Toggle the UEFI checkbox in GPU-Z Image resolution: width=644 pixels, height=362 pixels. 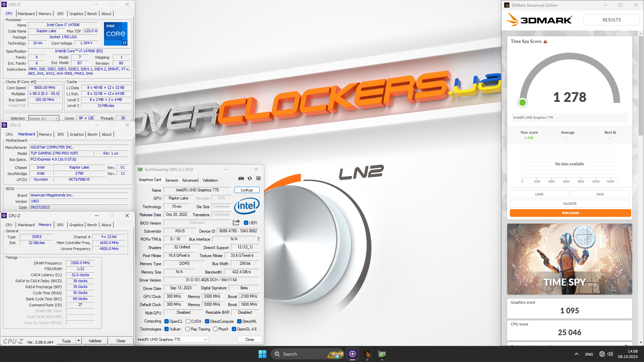(246, 223)
